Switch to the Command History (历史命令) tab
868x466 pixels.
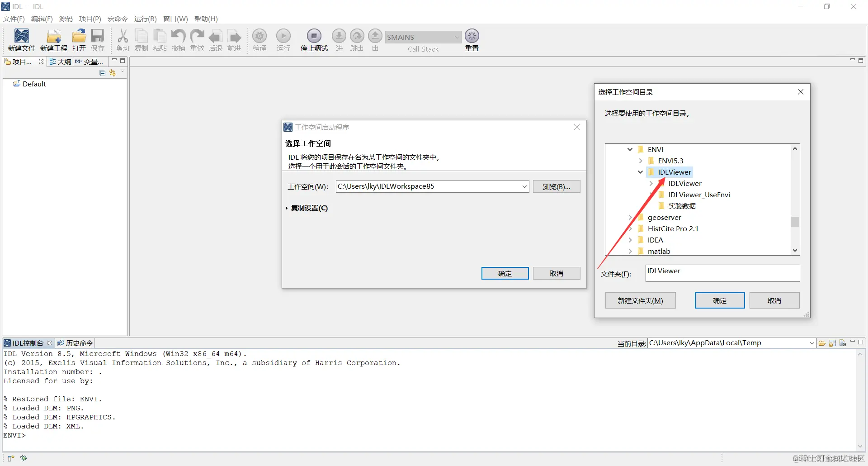pos(75,343)
